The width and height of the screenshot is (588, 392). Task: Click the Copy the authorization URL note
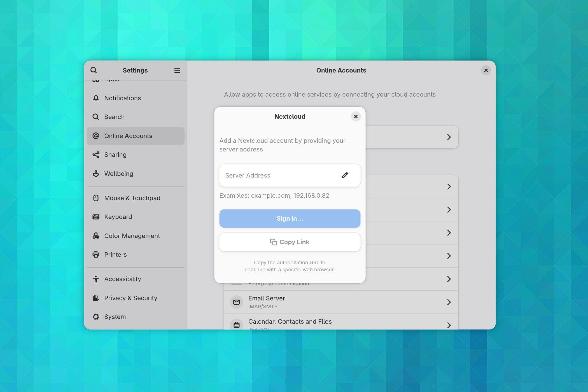point(290,266)
